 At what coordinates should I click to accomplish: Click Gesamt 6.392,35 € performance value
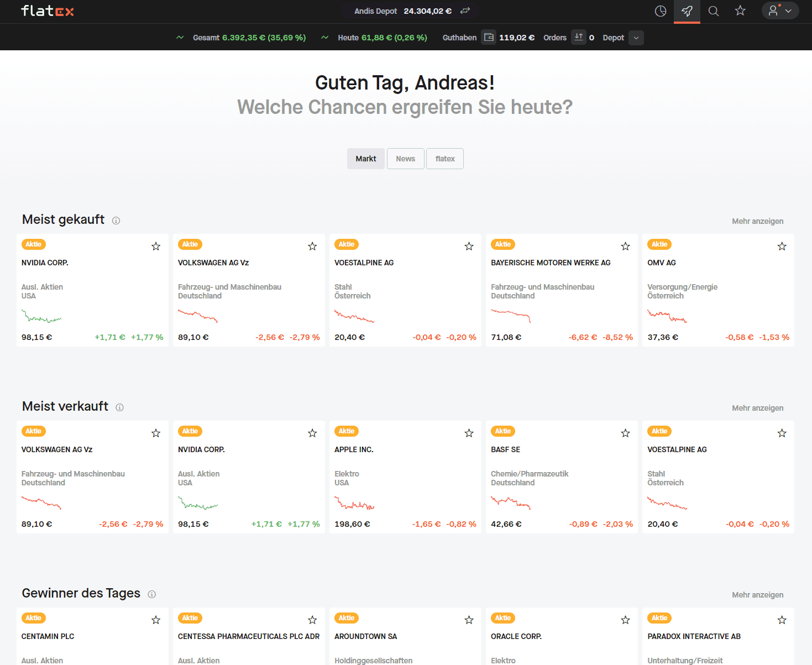[x=264, y=38]
